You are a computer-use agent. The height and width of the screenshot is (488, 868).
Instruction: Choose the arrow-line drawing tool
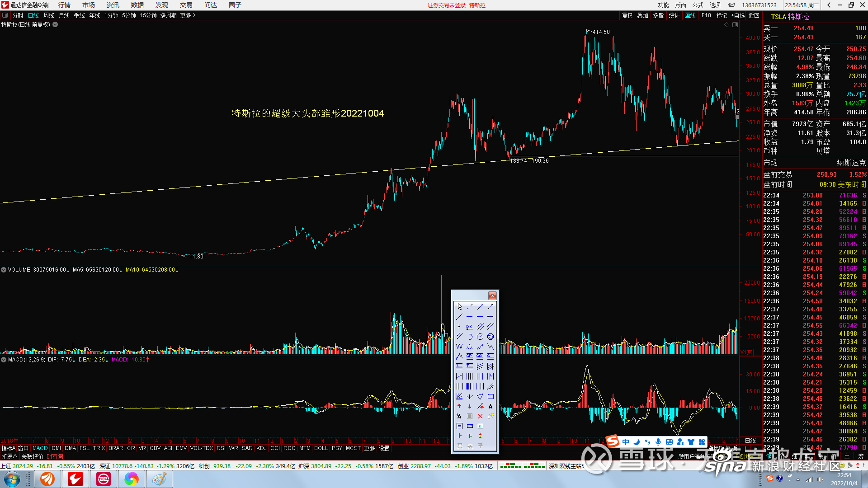tap(491, 306)
